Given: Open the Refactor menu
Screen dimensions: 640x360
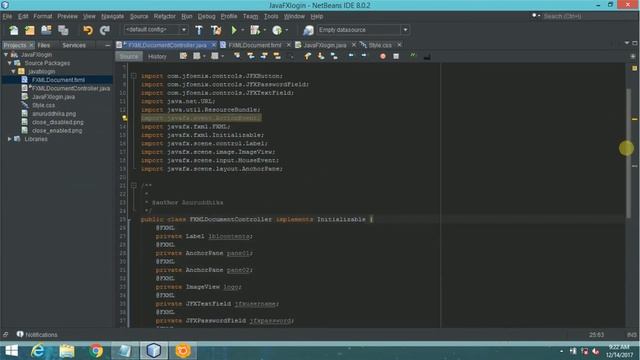Looking at the screenshot, I should pyautogui.click(x=164, y=16).
